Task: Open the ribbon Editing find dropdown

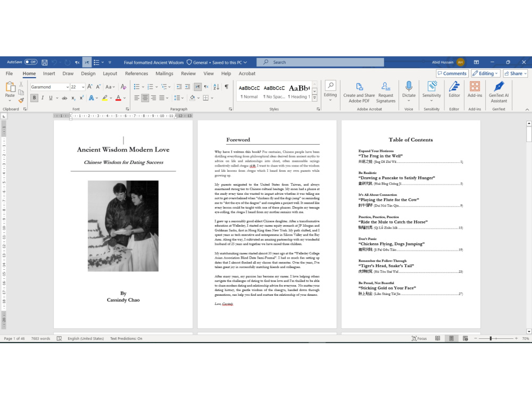Action: coord(330,90)
